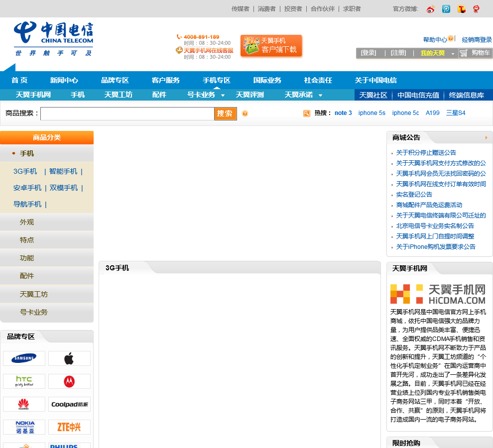The image size is (493, 448).
Task: Open 实名登记公告 announcement
Action: pyautogui.click(x=414, y=195)
